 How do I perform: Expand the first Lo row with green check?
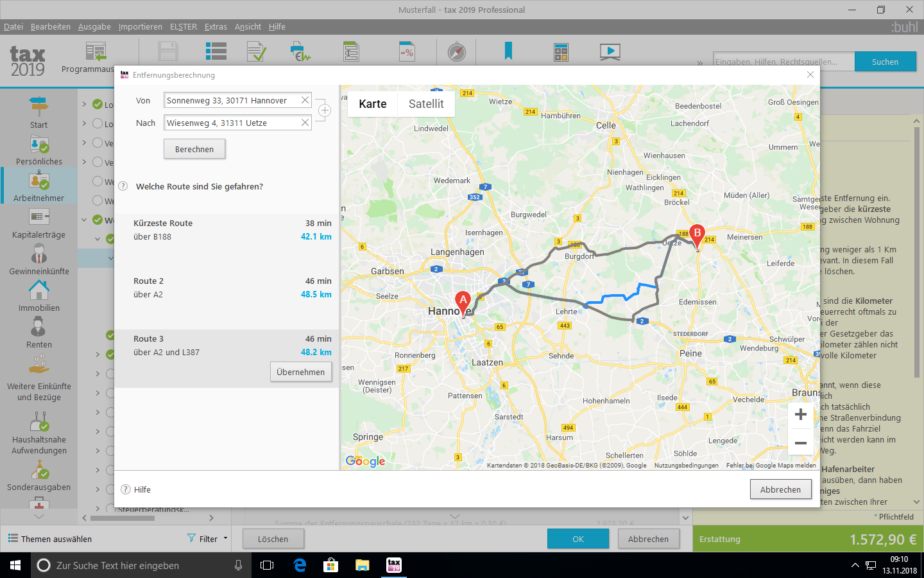click(x=84, y=104)
